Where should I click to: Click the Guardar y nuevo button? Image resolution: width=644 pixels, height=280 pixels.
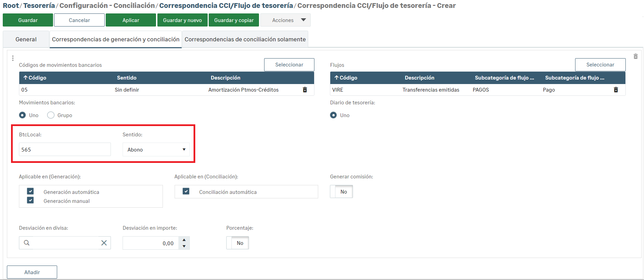(182, 20)
